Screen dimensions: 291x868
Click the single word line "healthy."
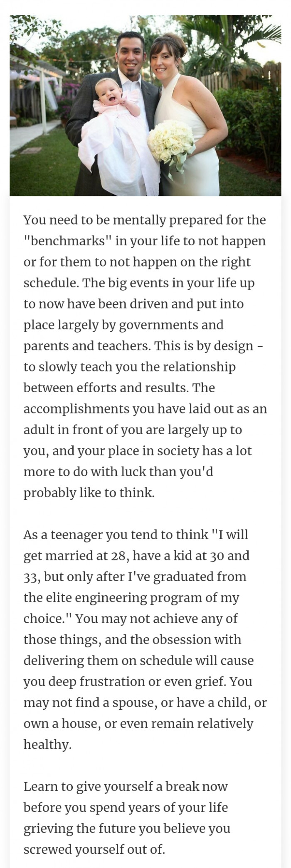48,744
